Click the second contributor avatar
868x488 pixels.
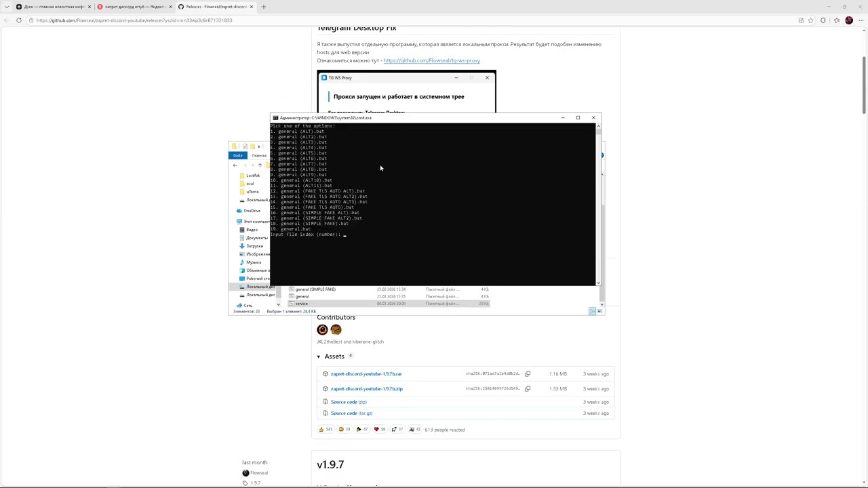pos(336,329)
